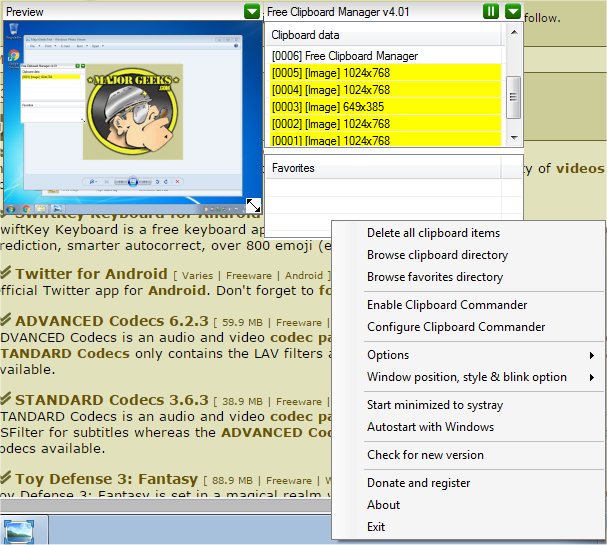Choose Browse favorites directory
The width and height of the screenshot is (607, 545).
(435, 277)
